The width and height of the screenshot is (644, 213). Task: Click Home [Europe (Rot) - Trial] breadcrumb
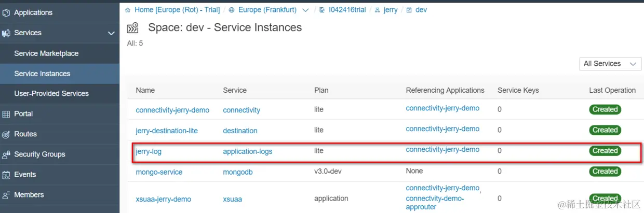177,10
